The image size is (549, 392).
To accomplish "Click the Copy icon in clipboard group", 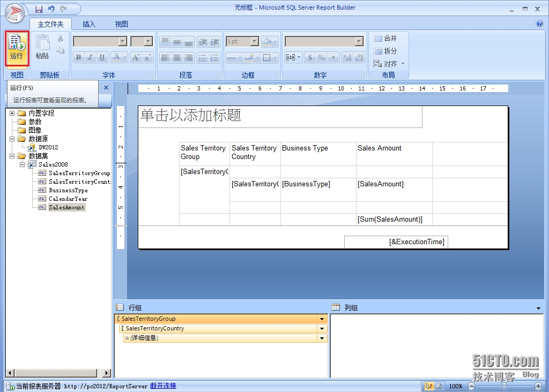I will (60, 50).
